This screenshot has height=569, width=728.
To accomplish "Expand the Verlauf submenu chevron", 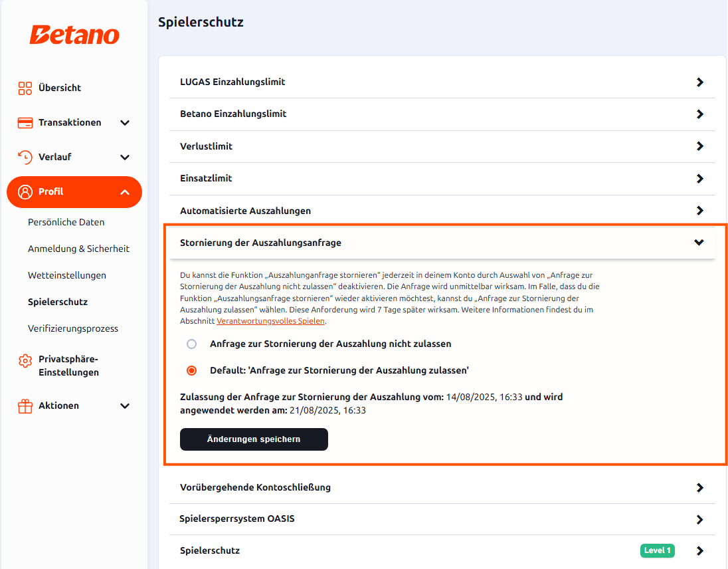I will (125, 157).
